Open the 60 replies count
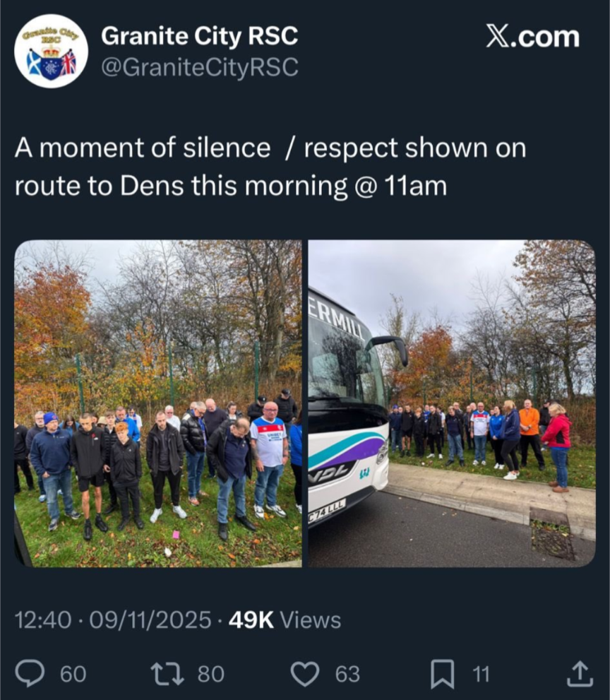The image size is (610, 700). (x=73, y=674)
